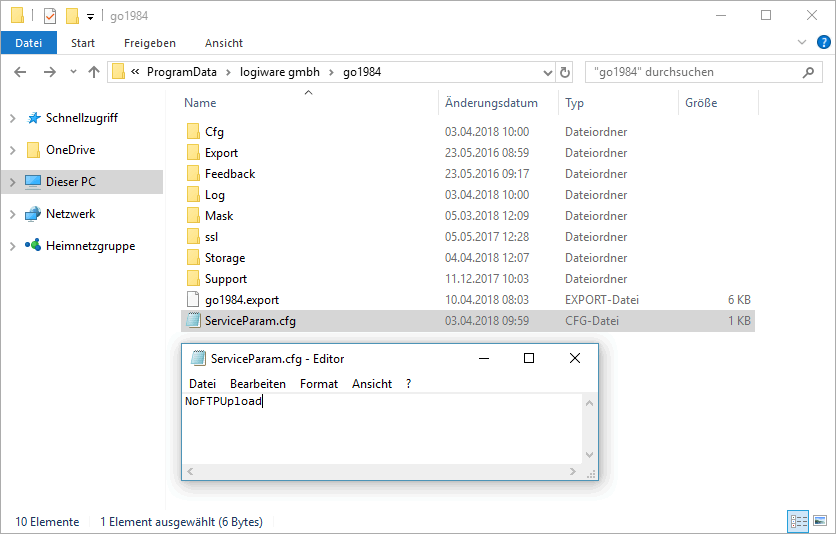Click the Up arrow navigation icon
Image resolution: width=836 pixels, height=534 pixels.
(94, 72)
